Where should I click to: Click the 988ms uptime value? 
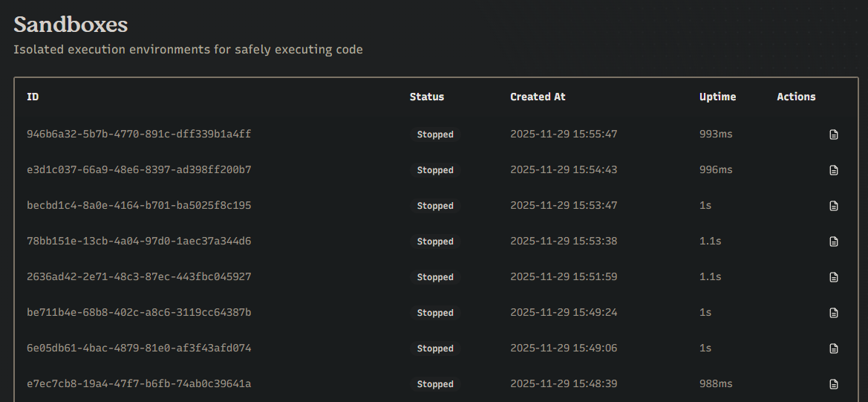[715, 383]
